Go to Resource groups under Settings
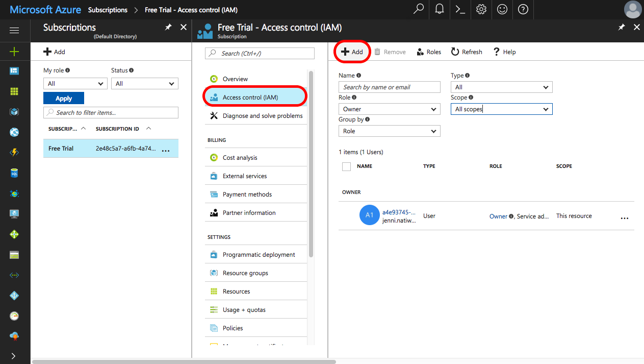This screenshot has height=364, width=644. coord(256,273)
